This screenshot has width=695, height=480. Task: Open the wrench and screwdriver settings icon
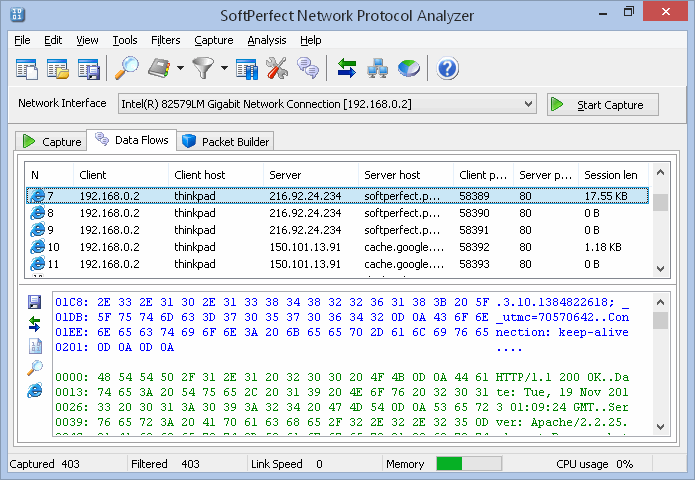point(277,69)
